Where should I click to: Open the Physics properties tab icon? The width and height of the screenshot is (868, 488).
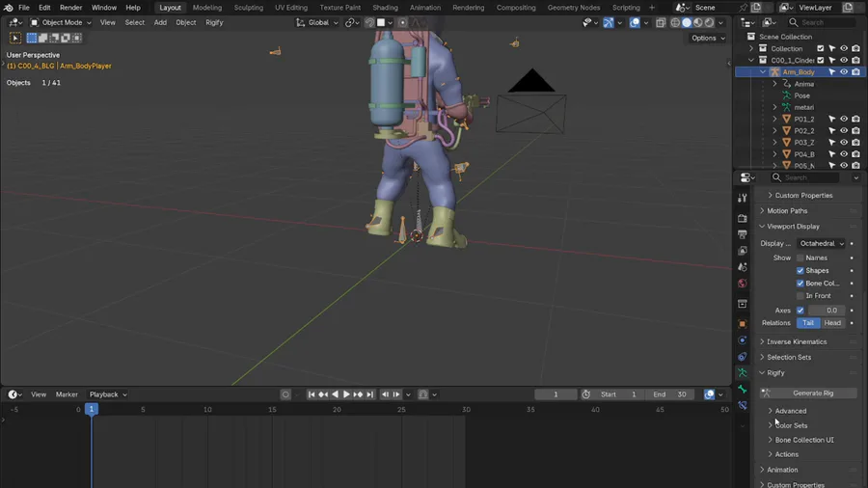click(743, 340)
